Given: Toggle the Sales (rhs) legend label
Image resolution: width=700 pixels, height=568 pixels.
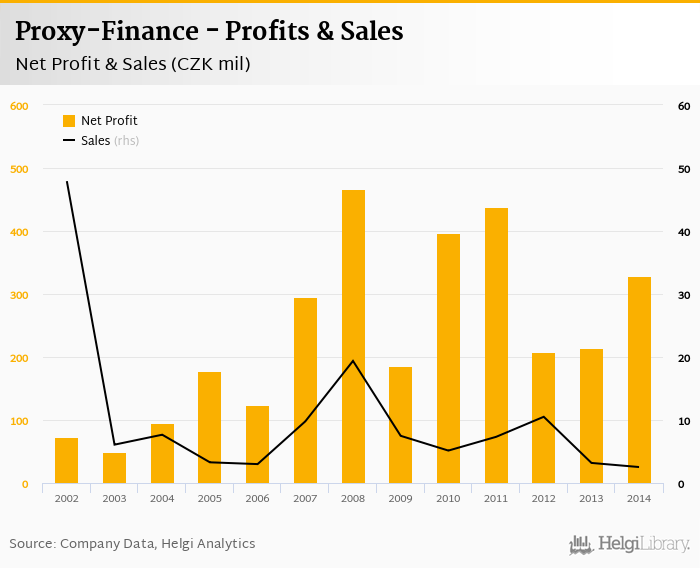Looking at the screenshot, I should [110, 141].
